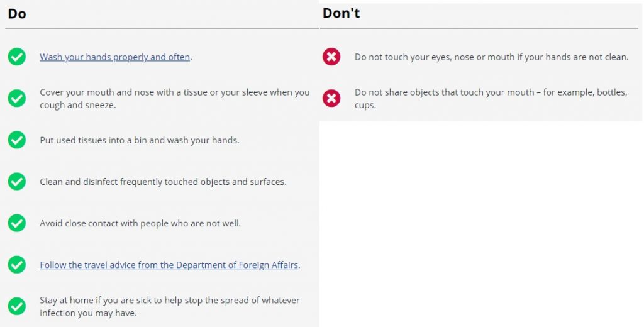Viewport: 644px width, 327px height.
Task: Click green checkmark next to used tissues tip
Action: [x=17, y=140]
